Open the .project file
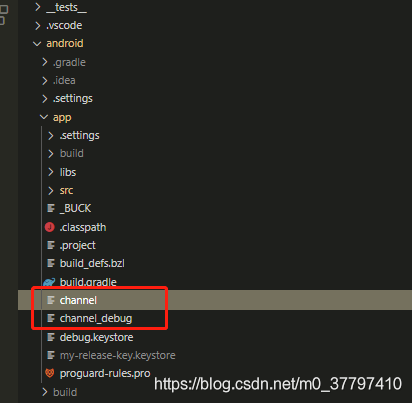Image resolution: width=412 pixels, height=403 pixels. 78,246
